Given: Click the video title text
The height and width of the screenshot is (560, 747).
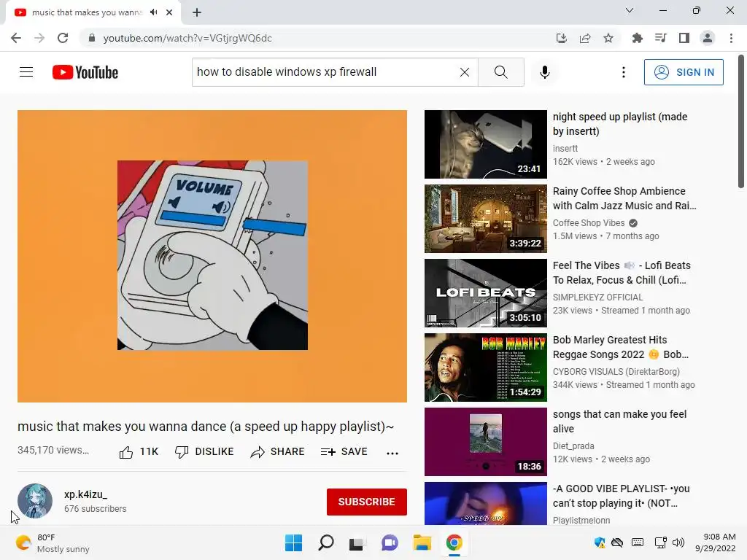Looking at the screenshot, I should (x=206, y=426).
